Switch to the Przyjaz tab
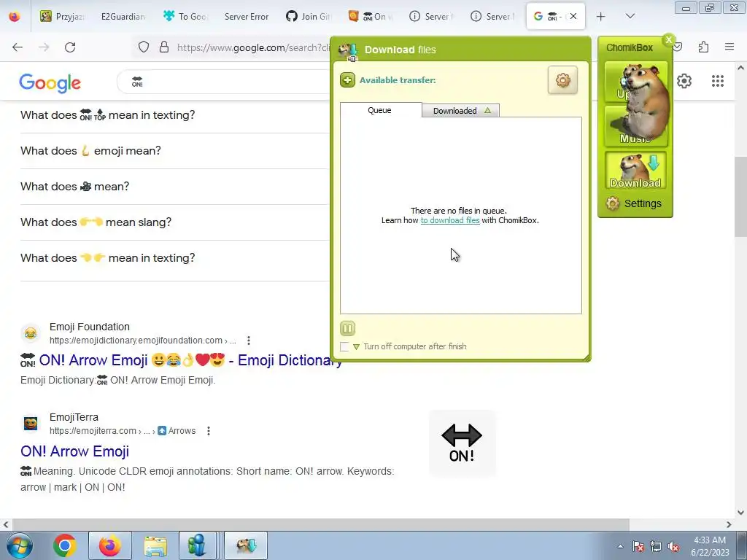The image size is (747, 560). click(x=63, y=17)
